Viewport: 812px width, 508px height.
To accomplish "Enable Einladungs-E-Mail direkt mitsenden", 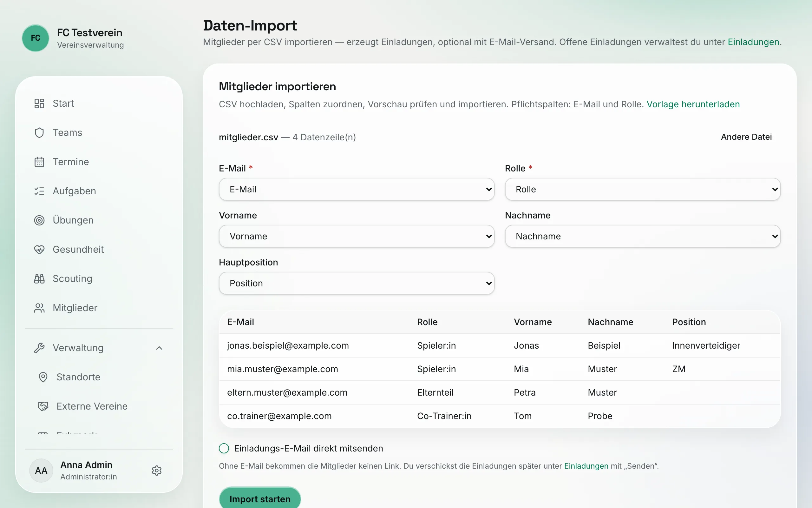I will coord(224,449).
